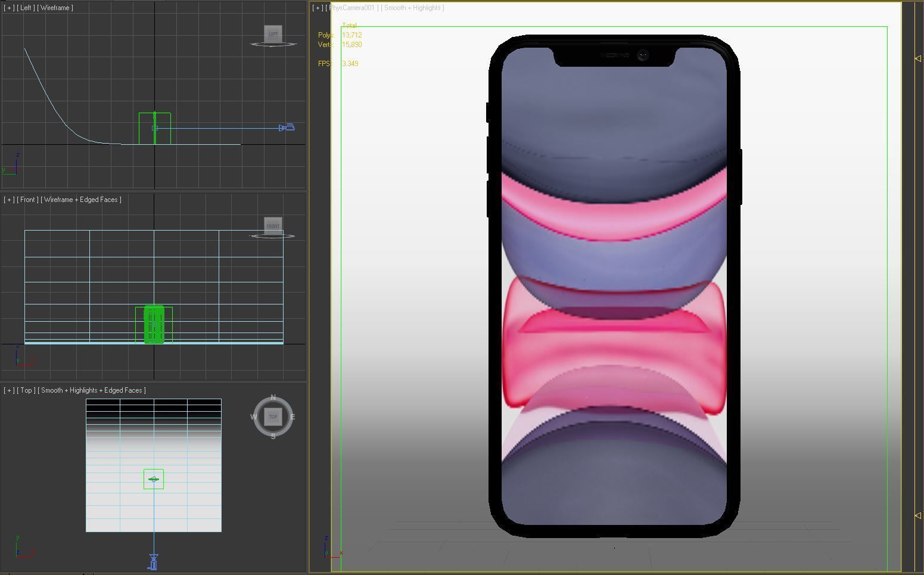Open the [Smooth + Highlights + Edged Faces] menu
The height and width of the screenshot is (575, 924).
[x=92, y=390]
